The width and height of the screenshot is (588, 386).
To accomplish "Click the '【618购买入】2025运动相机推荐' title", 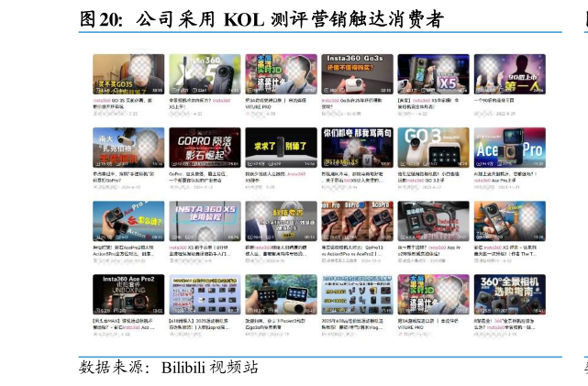I will click(x=199, y=325).
